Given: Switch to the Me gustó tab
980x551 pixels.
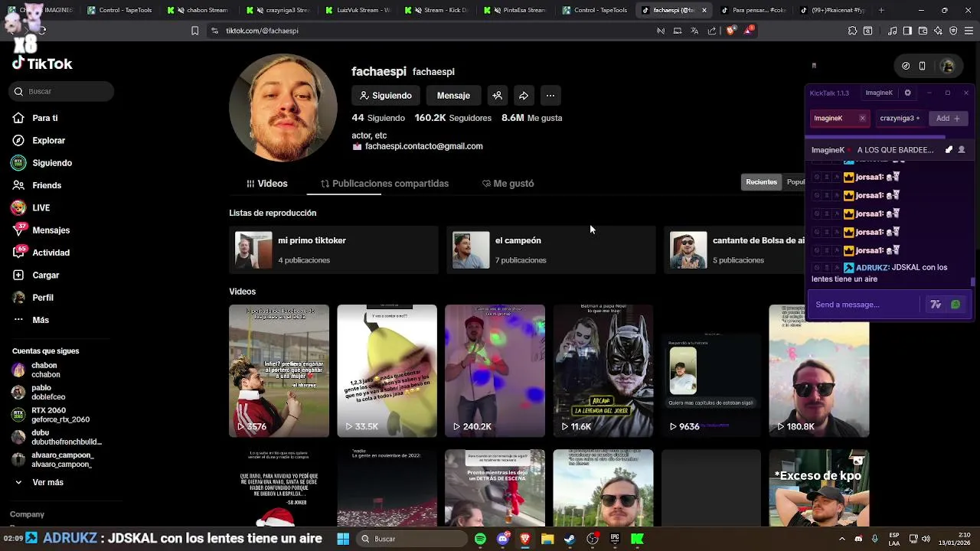Looking at the screenshot, I should 508,184.
